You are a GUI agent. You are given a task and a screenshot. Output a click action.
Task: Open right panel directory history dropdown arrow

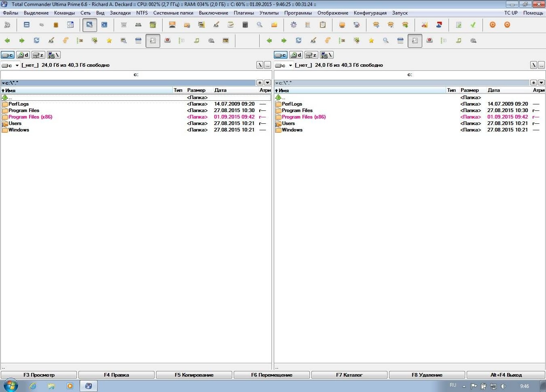(541, 83)
